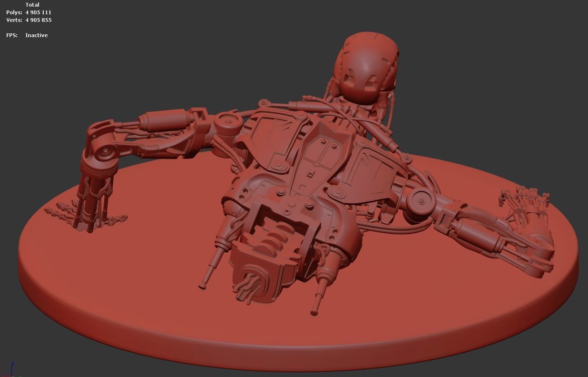Click the vertex count value '4 905 855'
This screenshot has height=377, width=588.
coord(39,20)
